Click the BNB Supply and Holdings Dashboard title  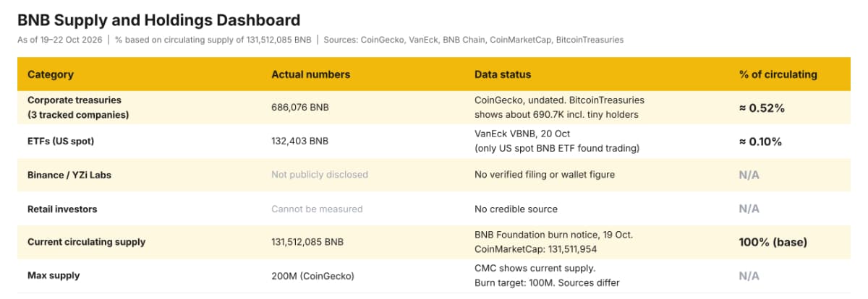158,20
